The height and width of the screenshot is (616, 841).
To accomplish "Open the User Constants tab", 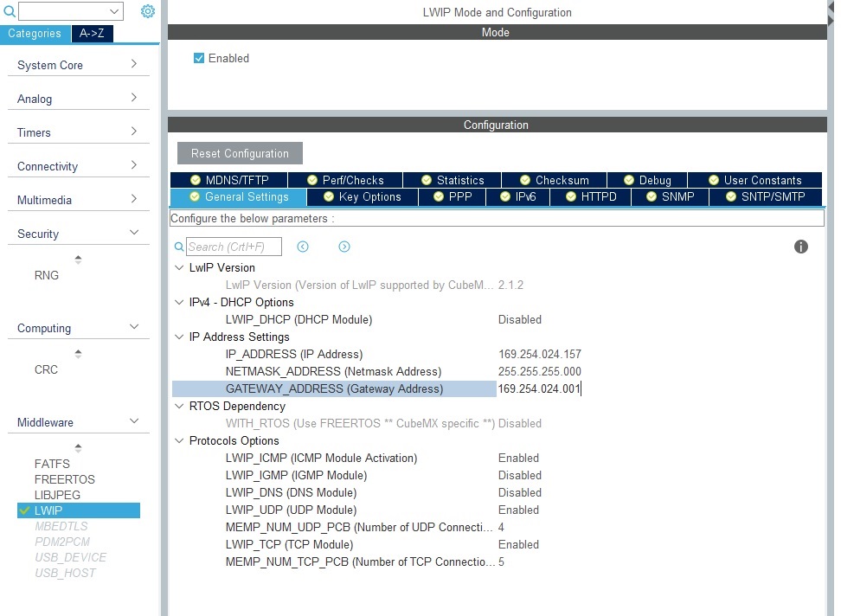I will pos(755,180).
